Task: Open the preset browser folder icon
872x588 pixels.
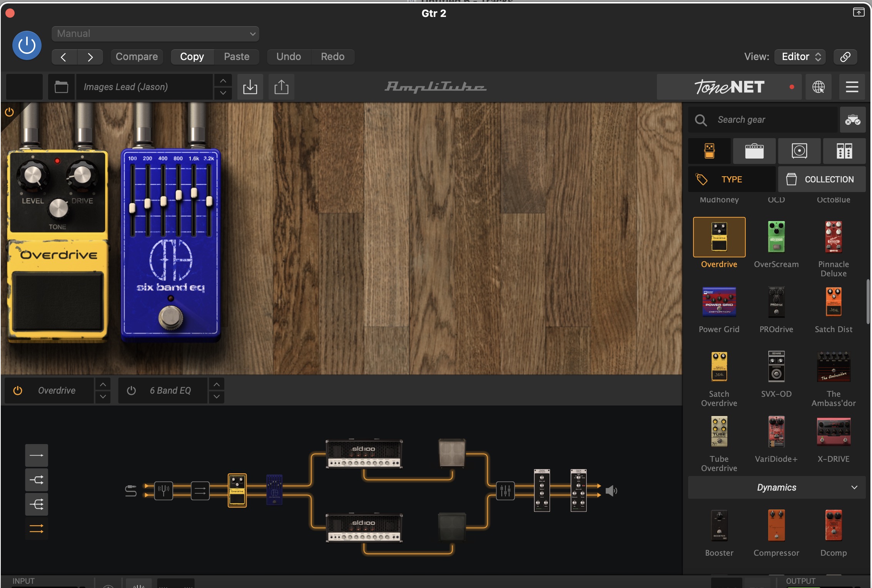Action: point(61,87)
